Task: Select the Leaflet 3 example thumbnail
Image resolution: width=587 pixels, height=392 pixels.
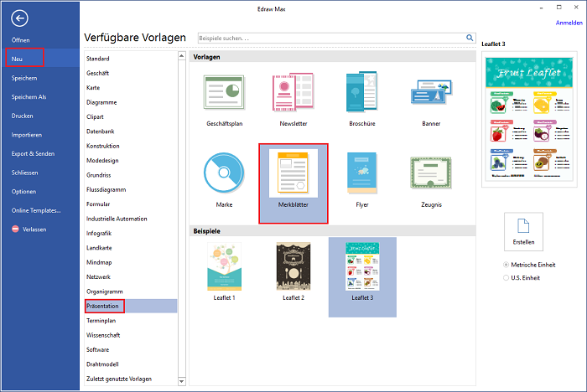Action: 362,266
